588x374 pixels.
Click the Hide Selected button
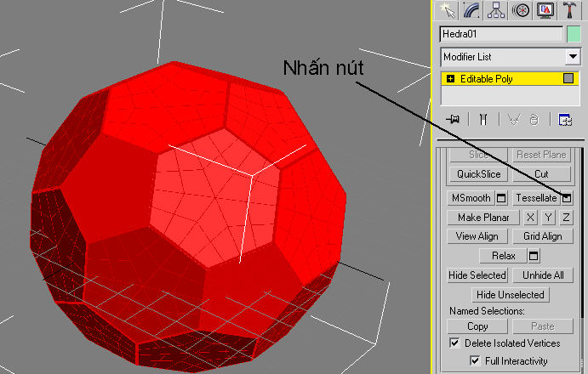[477, 275]
